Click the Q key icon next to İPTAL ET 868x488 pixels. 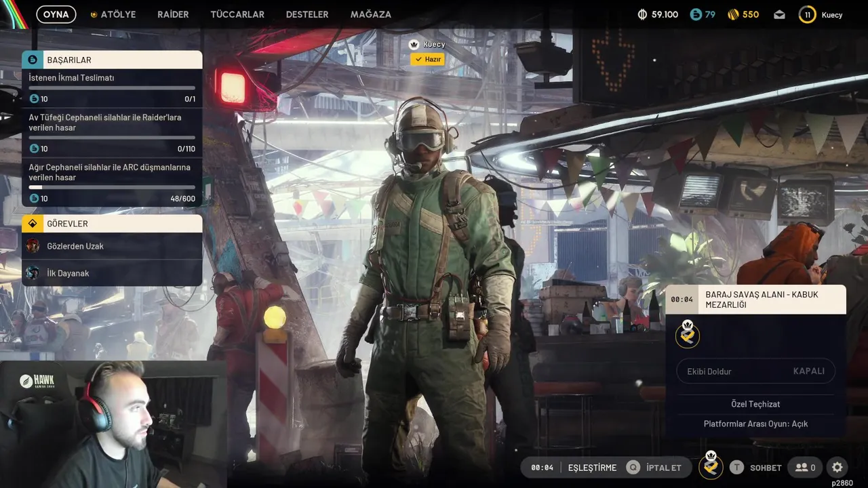click(x=633, y=468)
